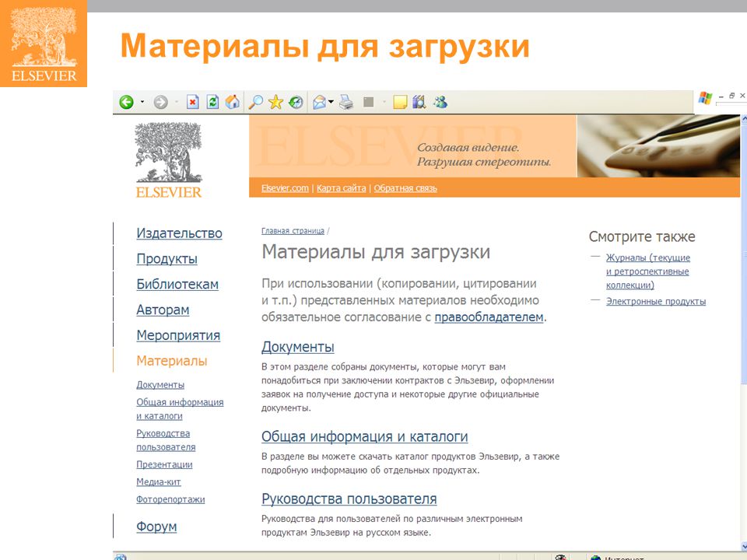
Task: Go to Издательство menu section
Action: pyautogui.click(x=179, y=233)
